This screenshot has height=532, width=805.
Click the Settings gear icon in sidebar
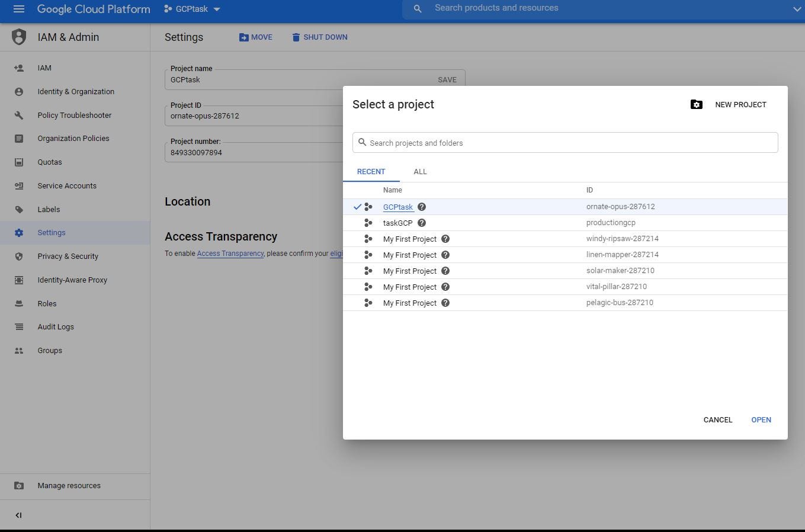(x=19, y=233)
